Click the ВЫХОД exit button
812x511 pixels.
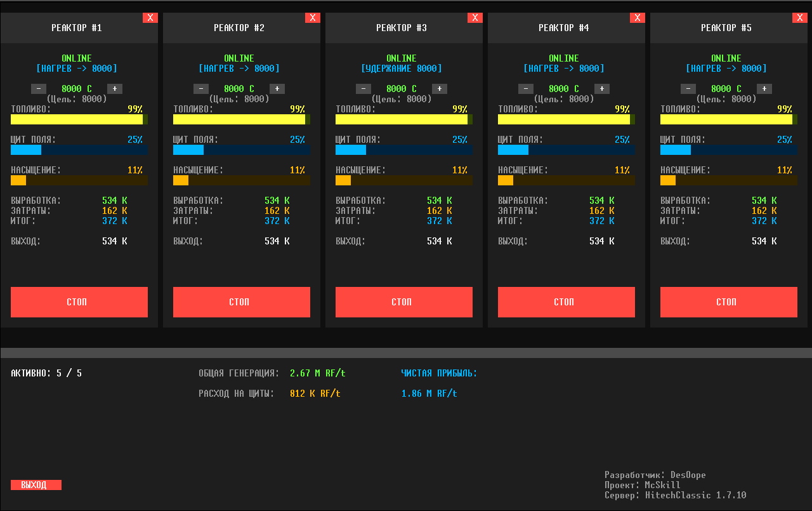pos(36,485)
